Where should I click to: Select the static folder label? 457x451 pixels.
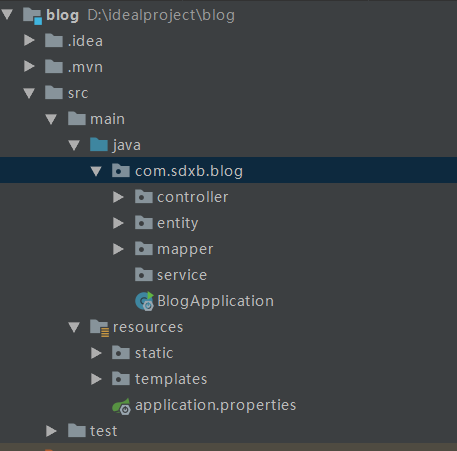coord(154,353)
